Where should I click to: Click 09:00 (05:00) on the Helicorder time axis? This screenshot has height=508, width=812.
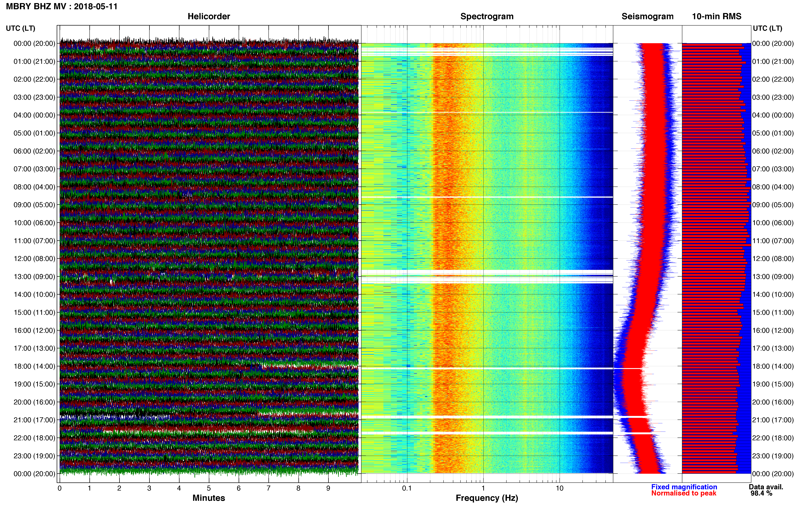[34, 205]
